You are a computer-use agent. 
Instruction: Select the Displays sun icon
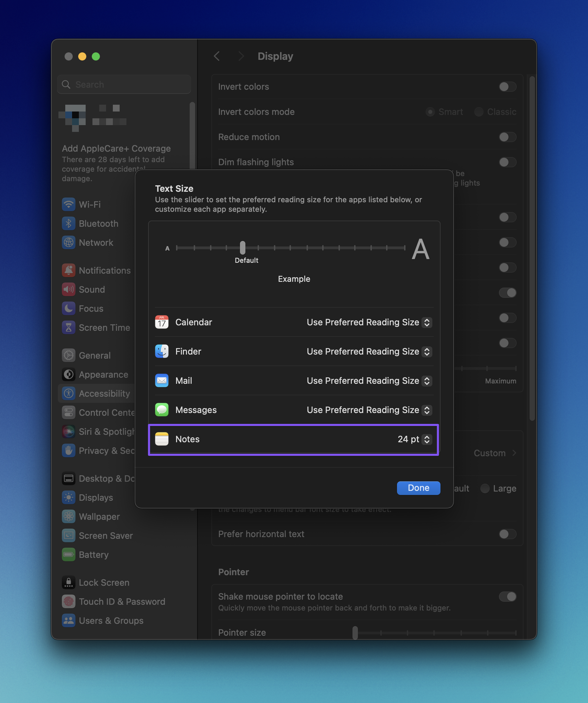click(x=69, y=497)
